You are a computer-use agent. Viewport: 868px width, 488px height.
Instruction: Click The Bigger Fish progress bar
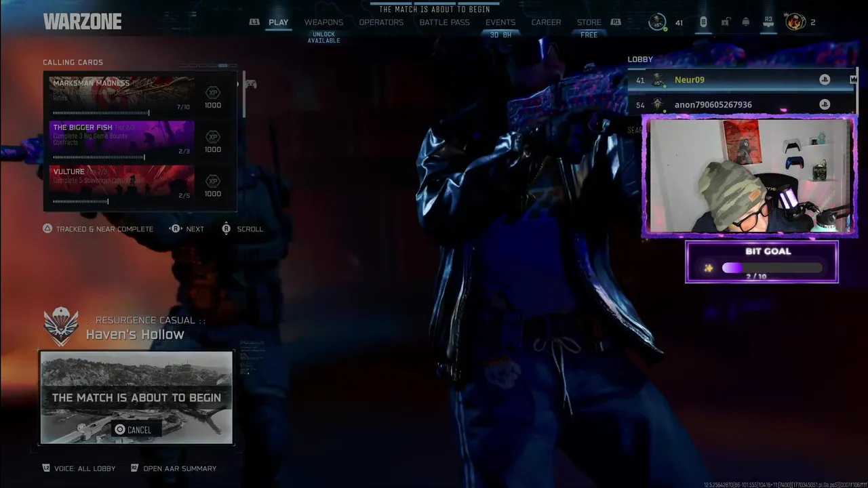coord(98,157)
